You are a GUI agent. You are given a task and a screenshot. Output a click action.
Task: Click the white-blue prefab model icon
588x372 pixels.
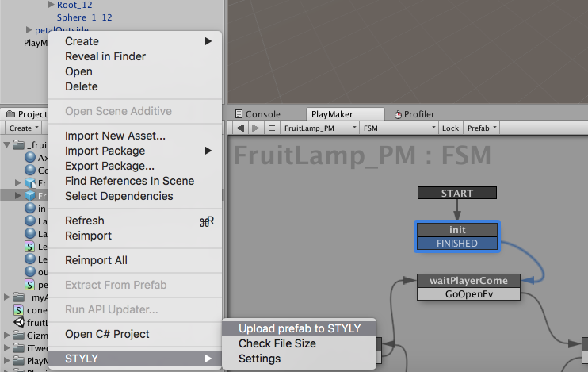(30, 182)
